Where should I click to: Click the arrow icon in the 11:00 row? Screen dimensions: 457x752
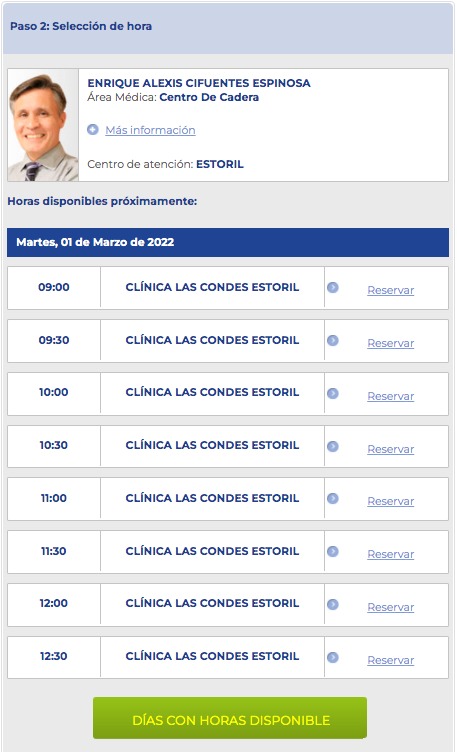[333, 498]
